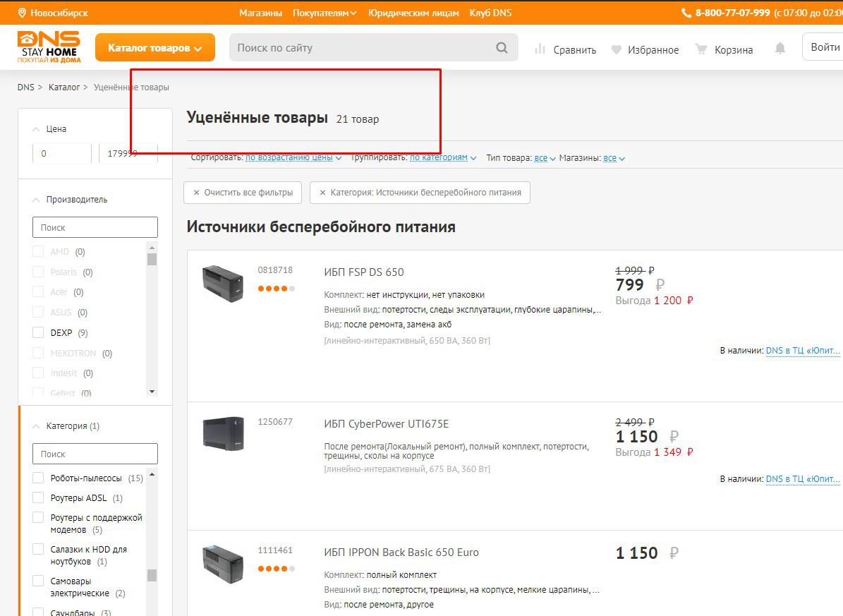Image resolution: width=843 pixels, height=616 pixels.
Task: Toggle the Polaris manufacturer checkbox
Action: coord(38,272)
